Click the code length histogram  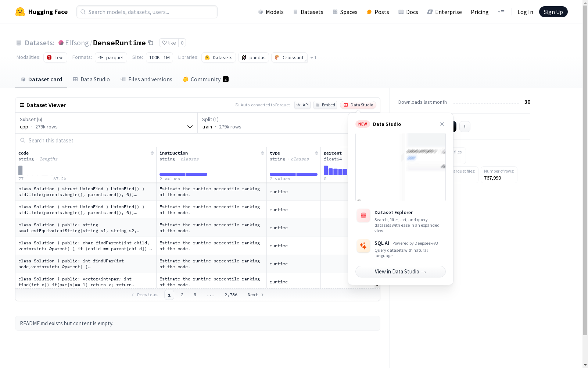[x=42, y=170]
